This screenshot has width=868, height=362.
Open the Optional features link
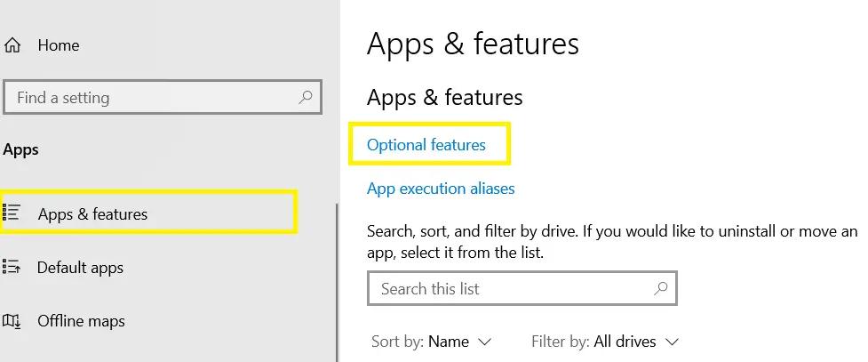coord(426,145)
